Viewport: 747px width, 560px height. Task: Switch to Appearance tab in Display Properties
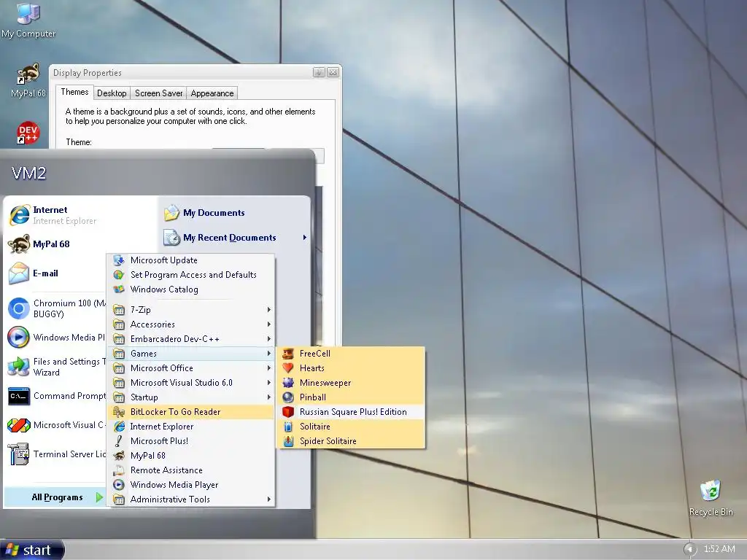(212, 93)
